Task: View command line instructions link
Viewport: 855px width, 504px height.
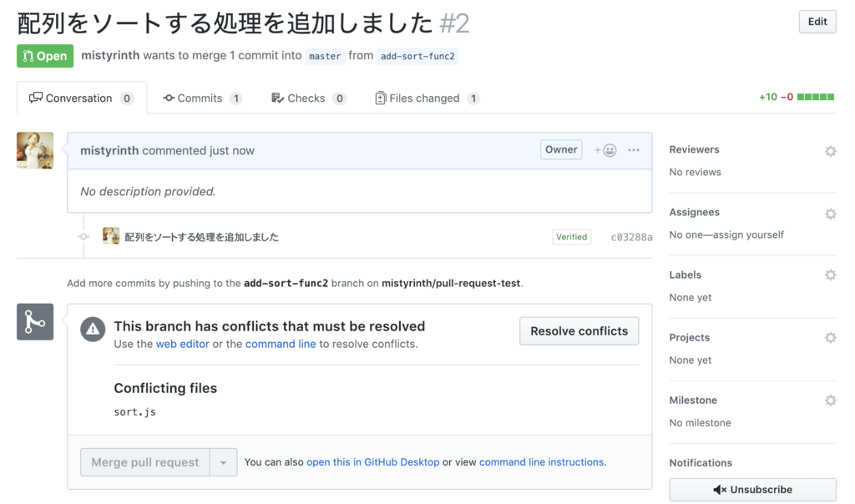Action: point(541,461)
